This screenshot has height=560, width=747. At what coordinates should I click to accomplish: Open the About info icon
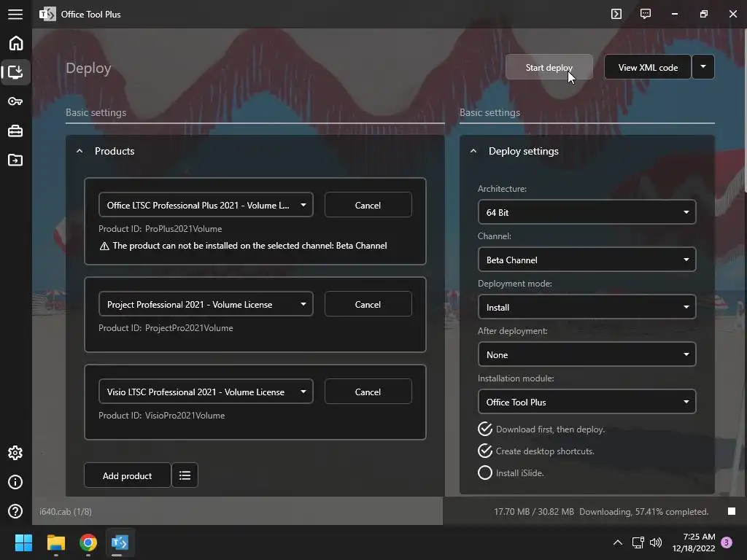click(15, 482)
